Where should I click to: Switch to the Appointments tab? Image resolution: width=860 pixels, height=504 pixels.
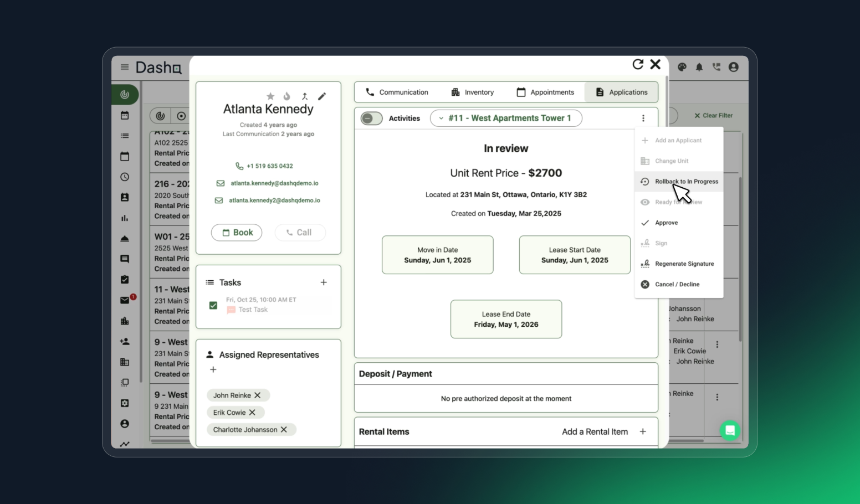(545, 92)
